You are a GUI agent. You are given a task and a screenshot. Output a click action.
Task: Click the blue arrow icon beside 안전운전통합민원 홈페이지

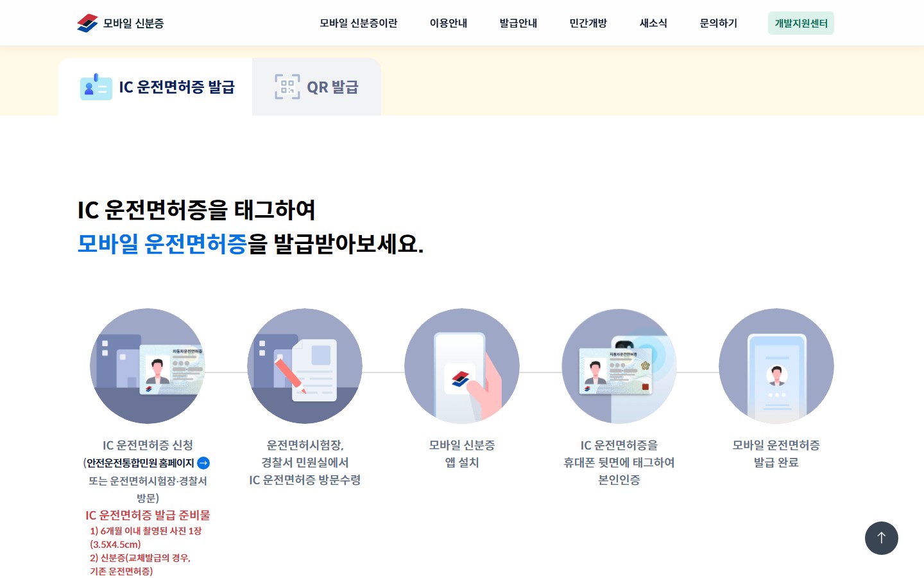(203, 463)
